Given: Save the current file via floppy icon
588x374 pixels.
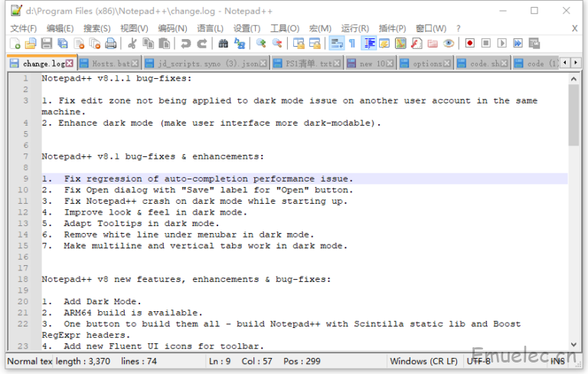Looking at the screenshot, I should click(x=47, y=44).
